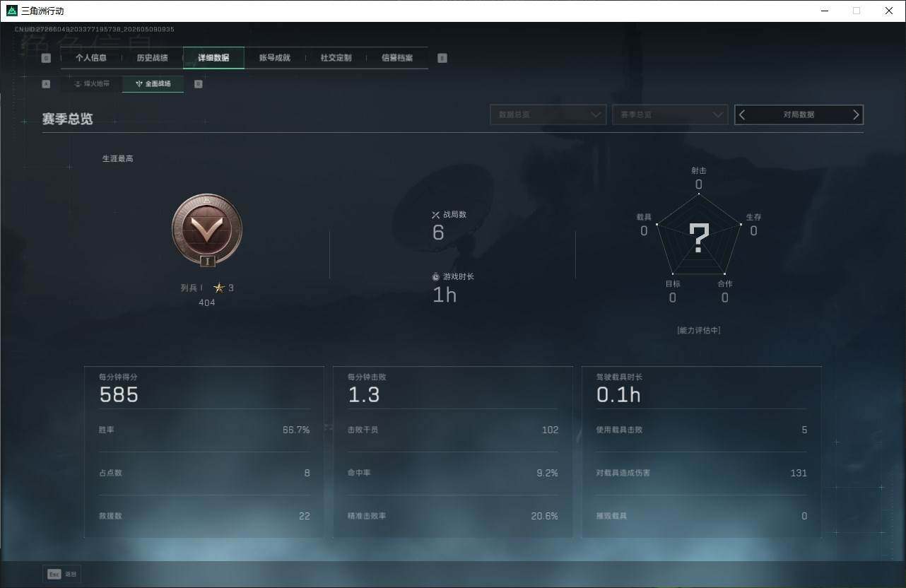
Task: Click the E key hint after 信誉档案
Action: point(442,58)
